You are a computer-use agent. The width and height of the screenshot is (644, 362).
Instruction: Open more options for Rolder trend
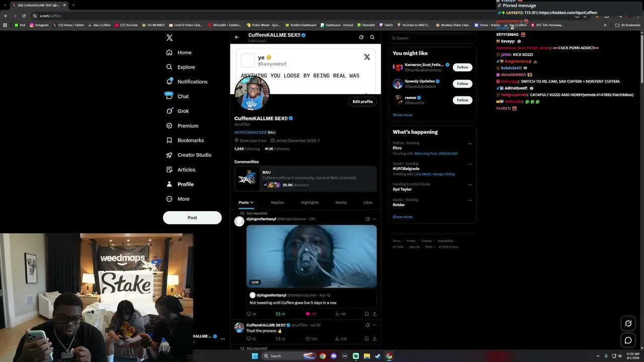pyautogui.click(x=470, y=201)
